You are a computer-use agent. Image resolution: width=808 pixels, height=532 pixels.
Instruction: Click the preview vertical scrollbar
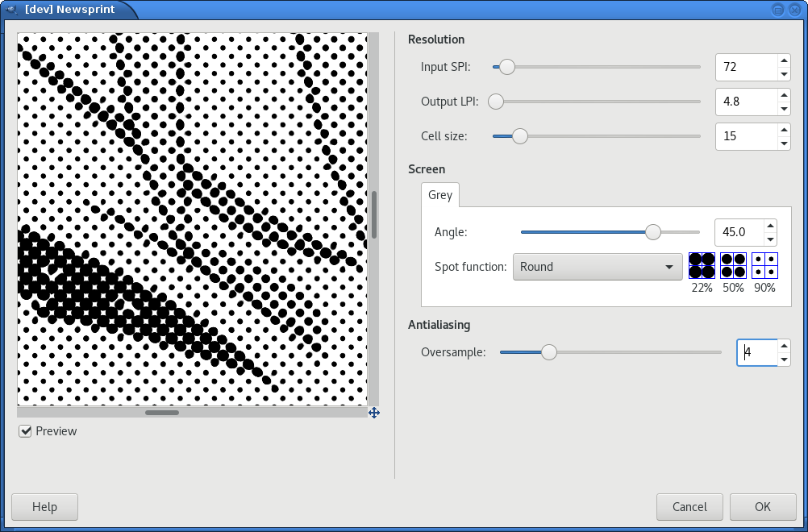tap(373, 214)
